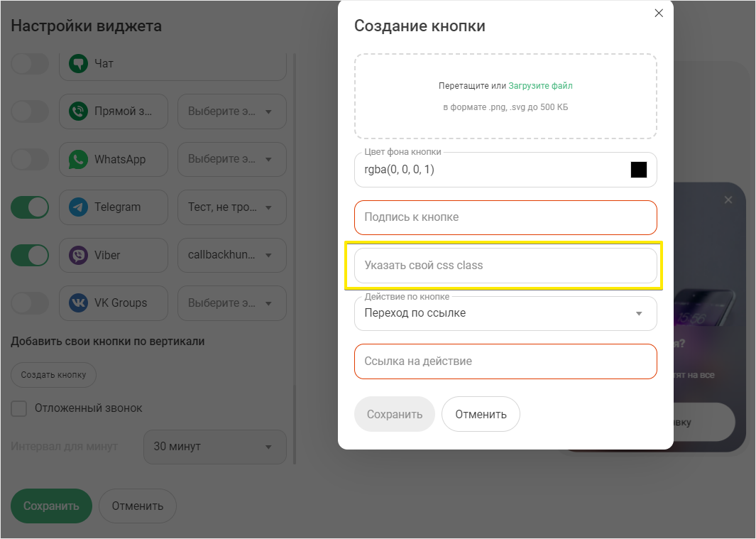Disable the Telegram toggle

click(30, 207)
